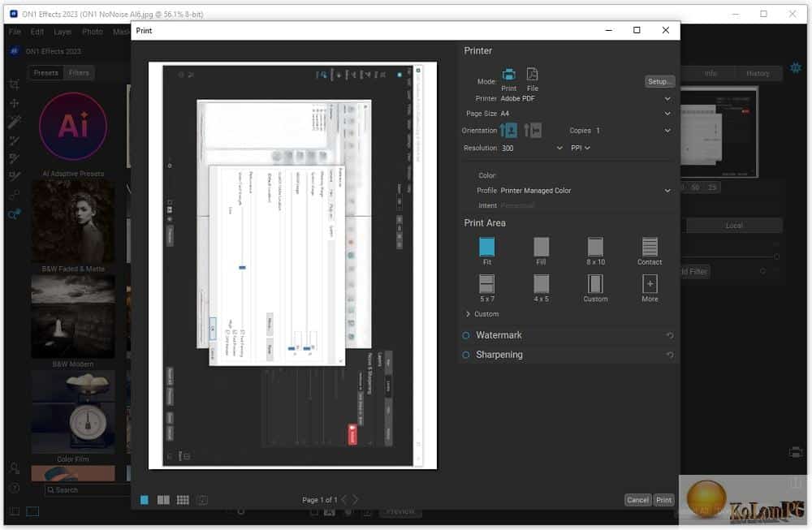Open the Photo menu in ON1 Effects
This screenshot has width=812, height=530.
click(x=93, y=32)
